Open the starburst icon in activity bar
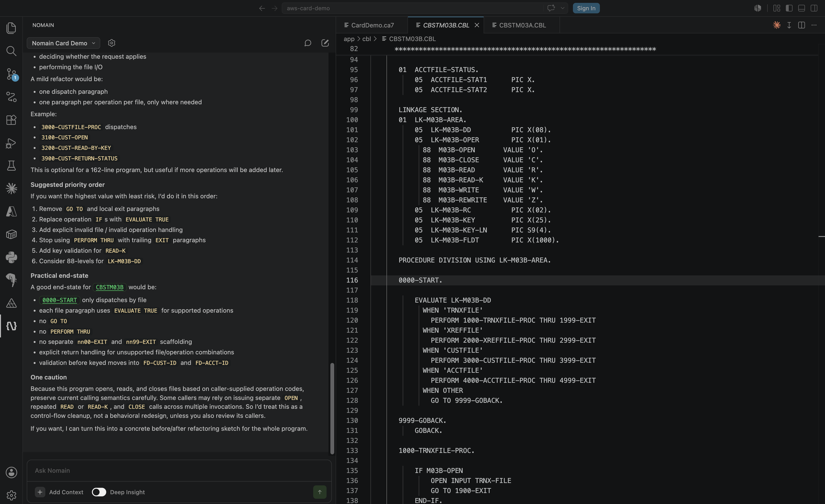 (11, 188)
